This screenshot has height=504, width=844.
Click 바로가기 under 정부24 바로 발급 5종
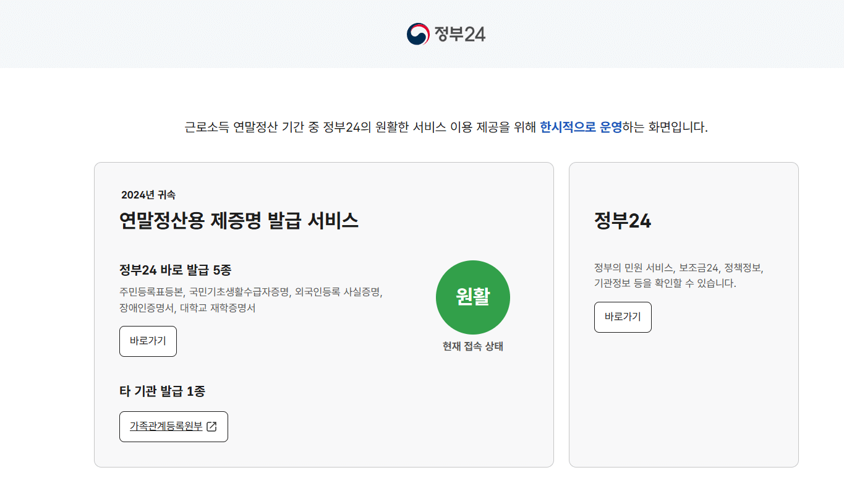[x=148, y=341]
